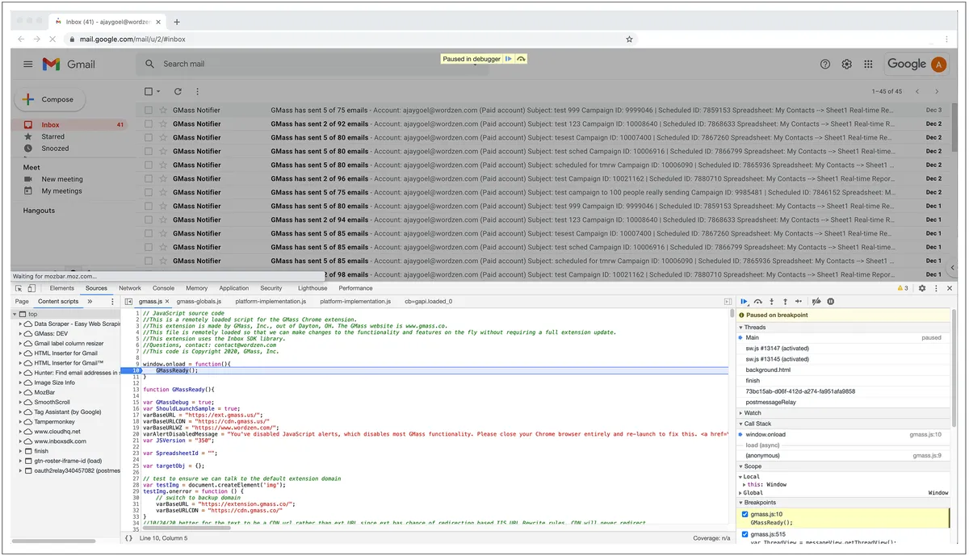Select the Page navigator tab

click(22, 301)
